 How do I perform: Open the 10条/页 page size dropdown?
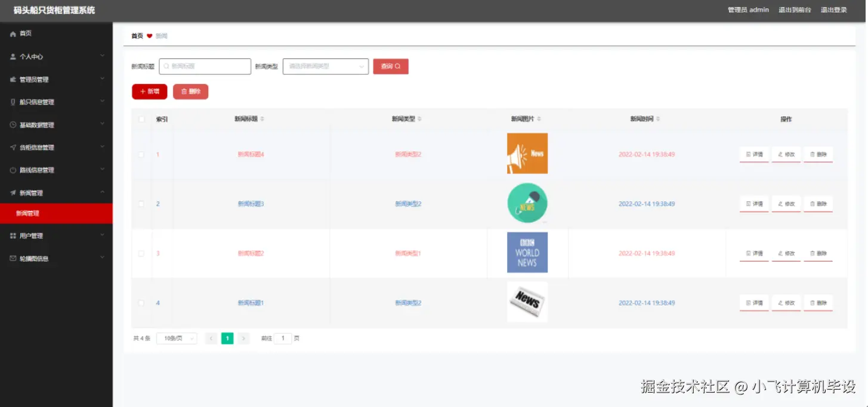(x=177, y=338)
